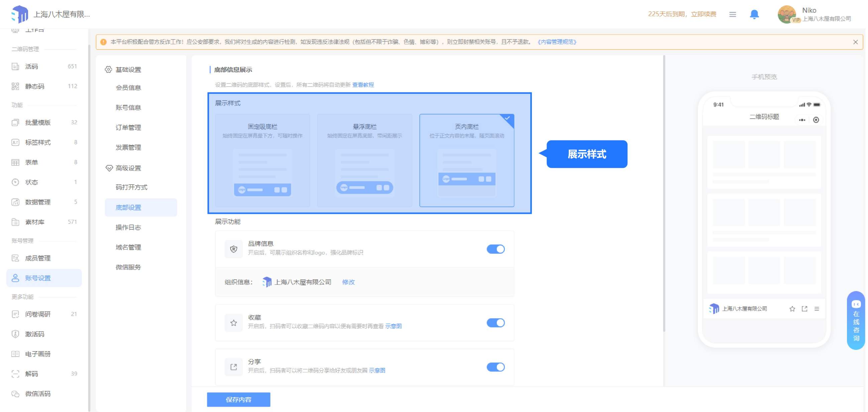The height and width of the screenshot is (412, 868).
Task: Click the 分享 export icon in feature list
Action: (234, 367)
